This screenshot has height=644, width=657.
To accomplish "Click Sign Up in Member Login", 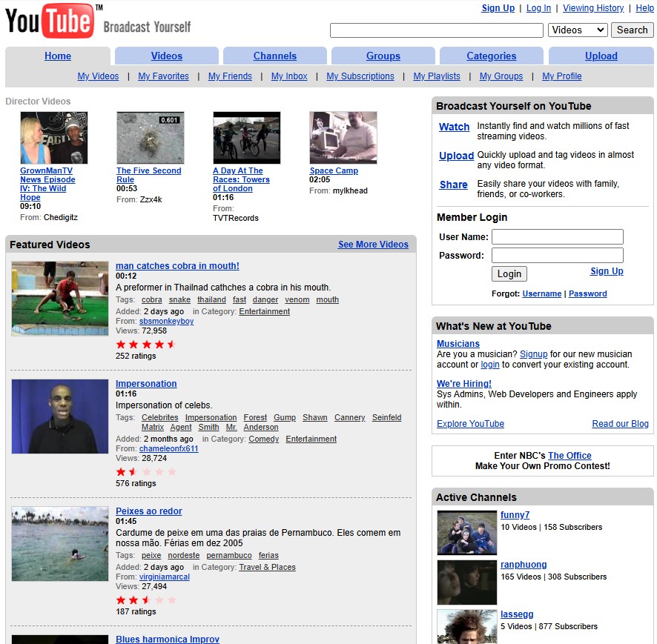I will coord(607,271).
